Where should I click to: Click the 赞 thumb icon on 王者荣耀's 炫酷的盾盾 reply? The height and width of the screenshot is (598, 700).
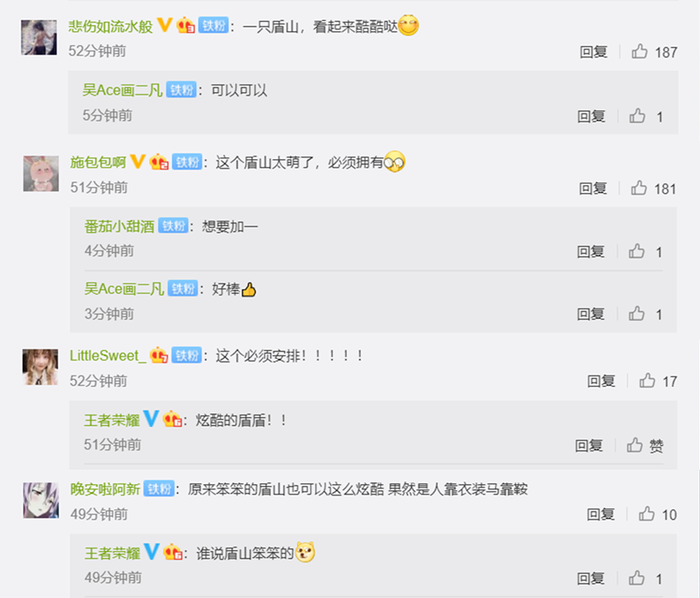pos(634,445)
